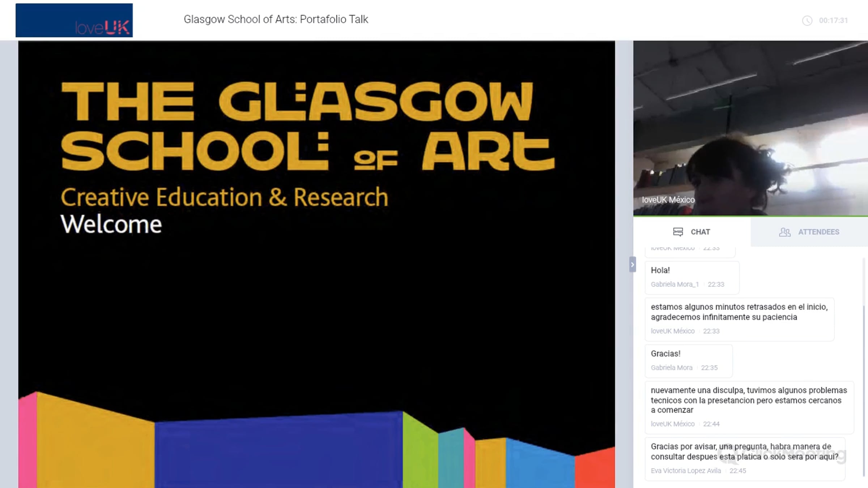The image size is (868, 488).
Task: Click the sender name 'Gabriela Mora_1'
Action: coord(675,284)
